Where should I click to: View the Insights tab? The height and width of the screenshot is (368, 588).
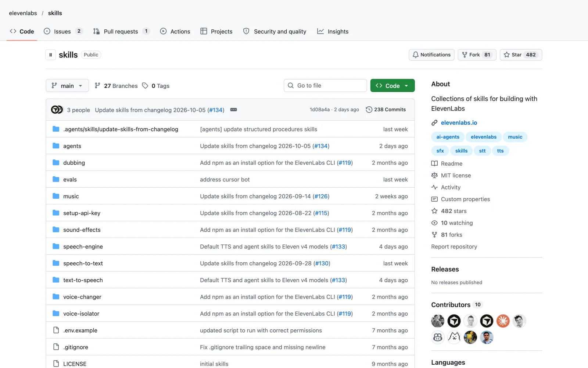click(x=333, y=31)
